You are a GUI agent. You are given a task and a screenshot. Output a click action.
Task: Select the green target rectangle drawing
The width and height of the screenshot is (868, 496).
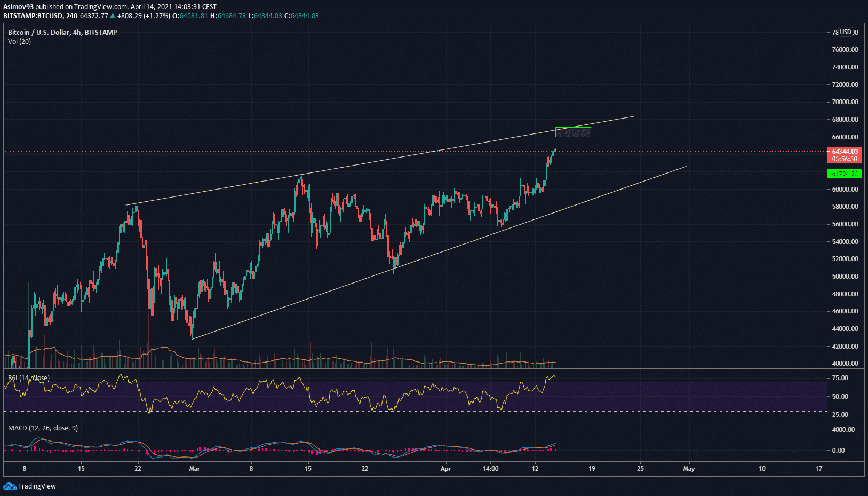point(573,132)
